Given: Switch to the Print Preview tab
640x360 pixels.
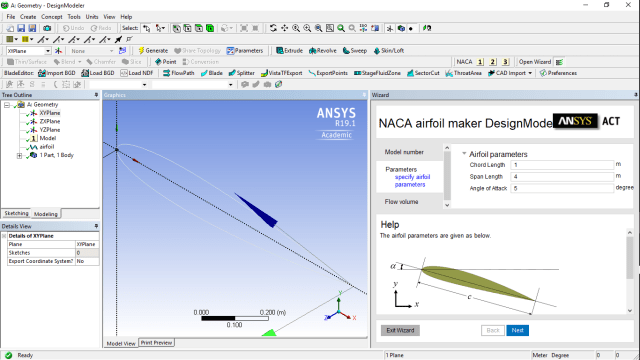Looking at the screenshot, I should [x=156, y=343].
